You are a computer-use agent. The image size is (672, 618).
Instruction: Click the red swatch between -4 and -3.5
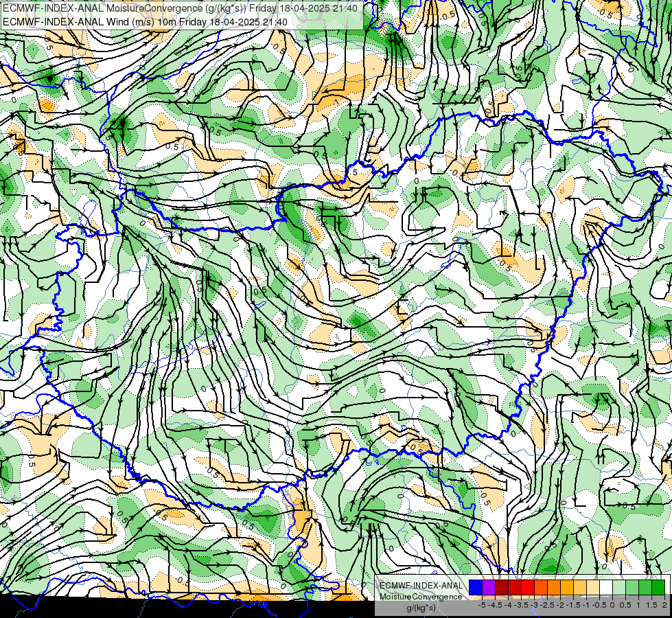tap(515, 587)
